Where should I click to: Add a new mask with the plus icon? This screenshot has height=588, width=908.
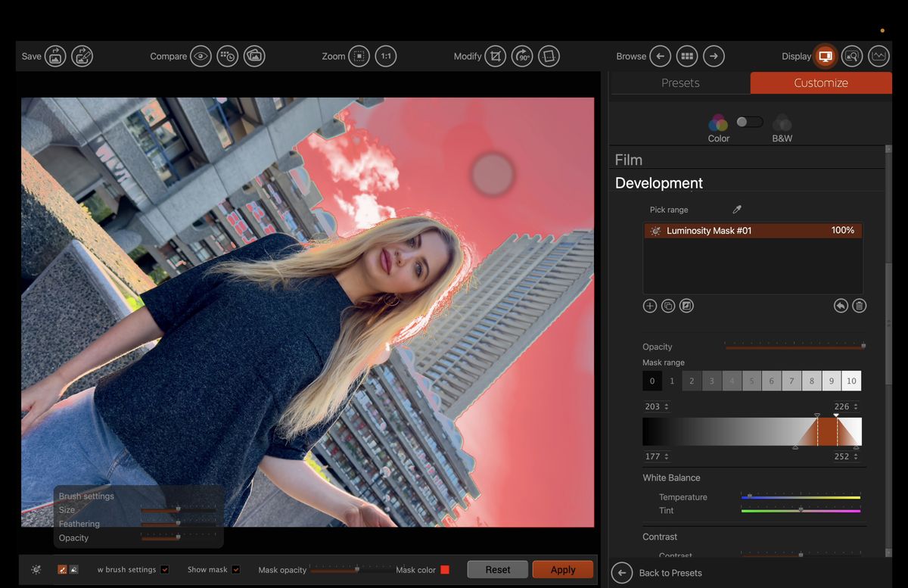coord(649,306)
